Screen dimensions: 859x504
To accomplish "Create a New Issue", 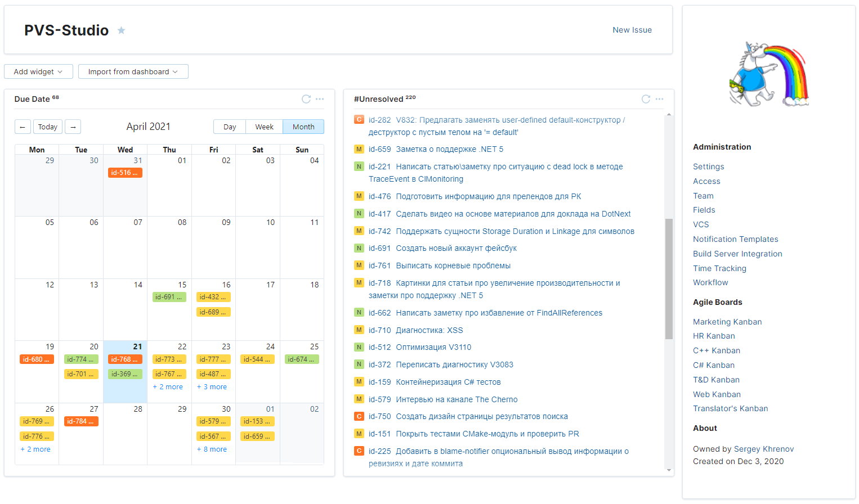I will point(632,30).
